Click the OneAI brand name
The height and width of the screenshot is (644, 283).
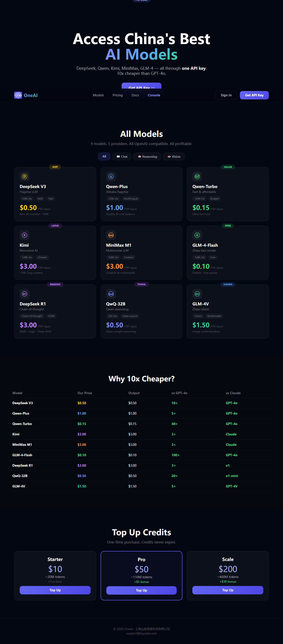click(31, 95)
